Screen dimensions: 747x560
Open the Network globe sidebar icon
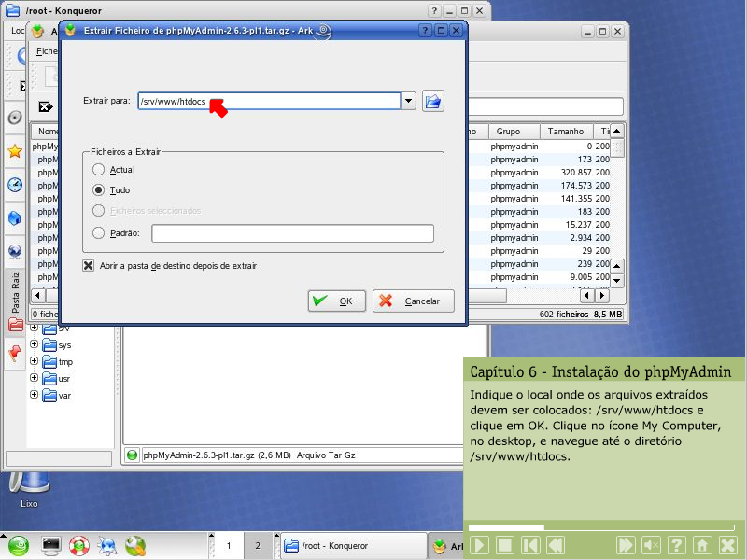15,251
